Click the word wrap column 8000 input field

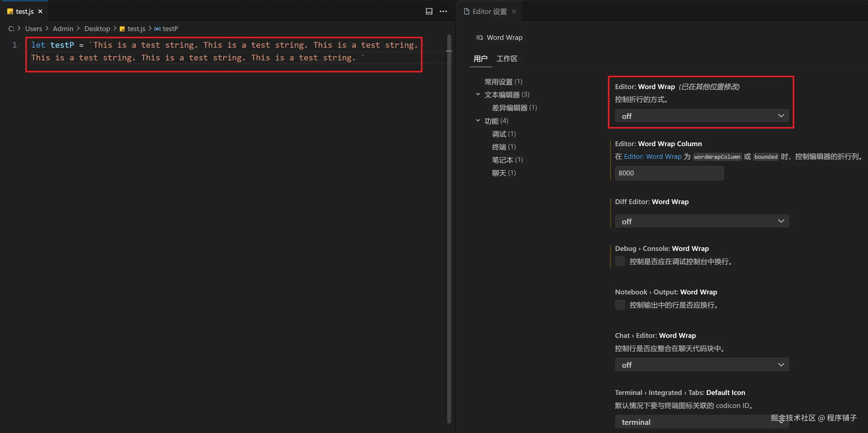pos(669,173)
